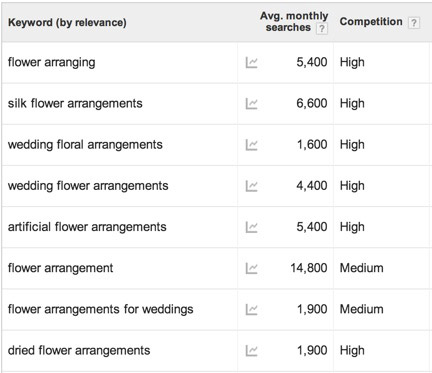Open trend chart icon for flower arrangements for weddings
432x373 pixels.
tap(251, 309)
